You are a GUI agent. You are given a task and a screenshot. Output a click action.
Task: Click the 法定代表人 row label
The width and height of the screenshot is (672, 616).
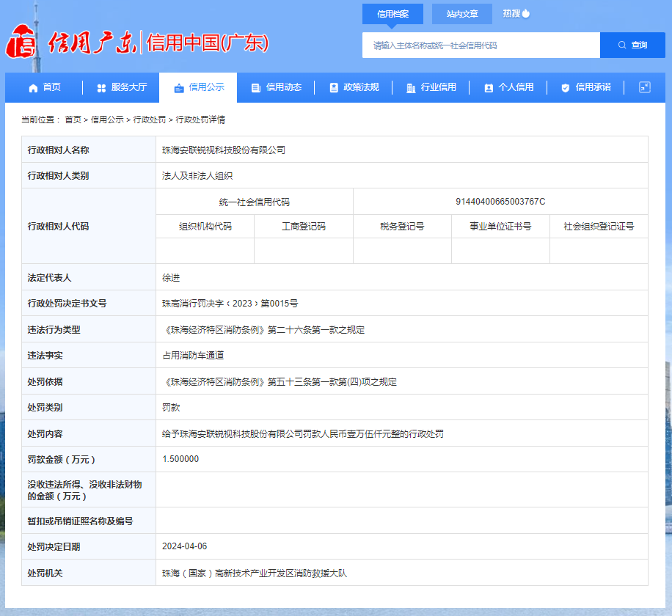(x=49, y=278)
